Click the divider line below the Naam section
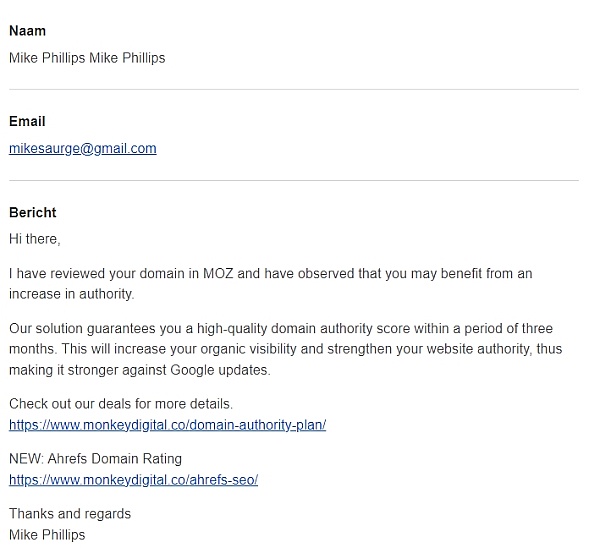 coord(294,90)
